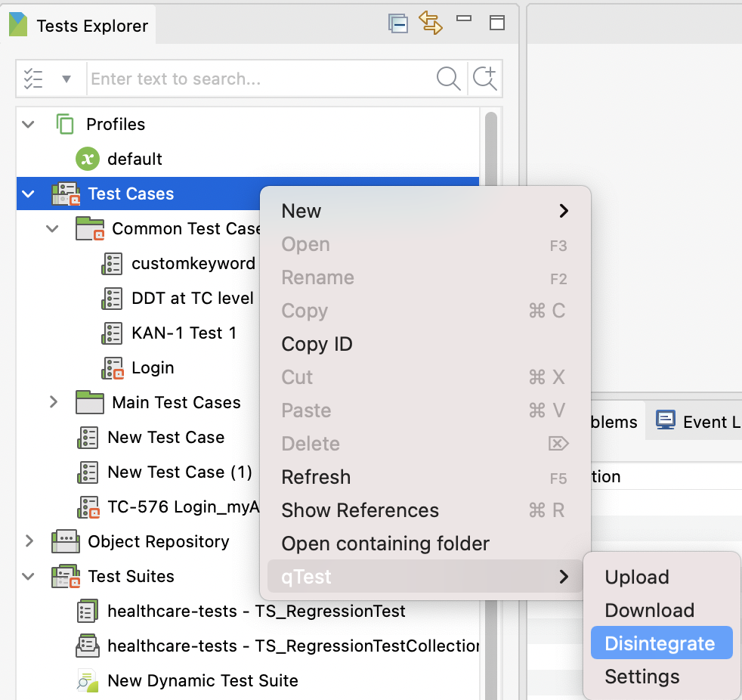742x700 pixels.
Task: Toggle the Link with Editor icon
Action: [x=431, y=23]
